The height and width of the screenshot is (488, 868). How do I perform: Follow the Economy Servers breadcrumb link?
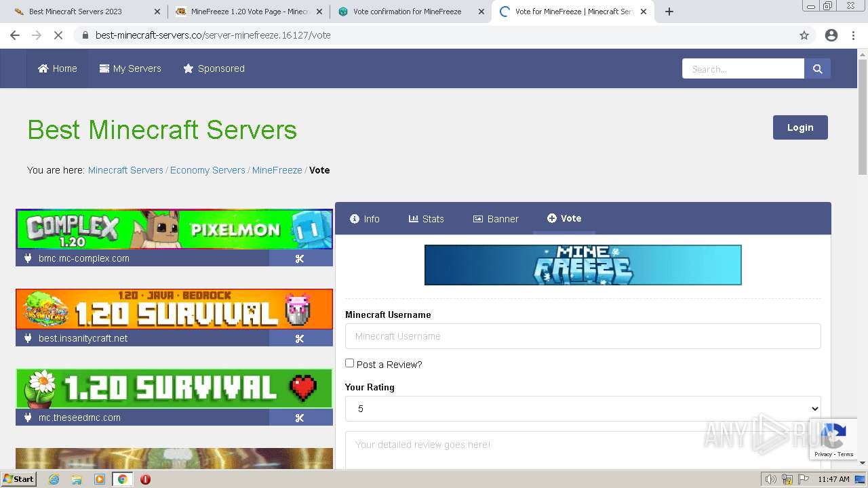pyautogui.click(x=208, y=170)
